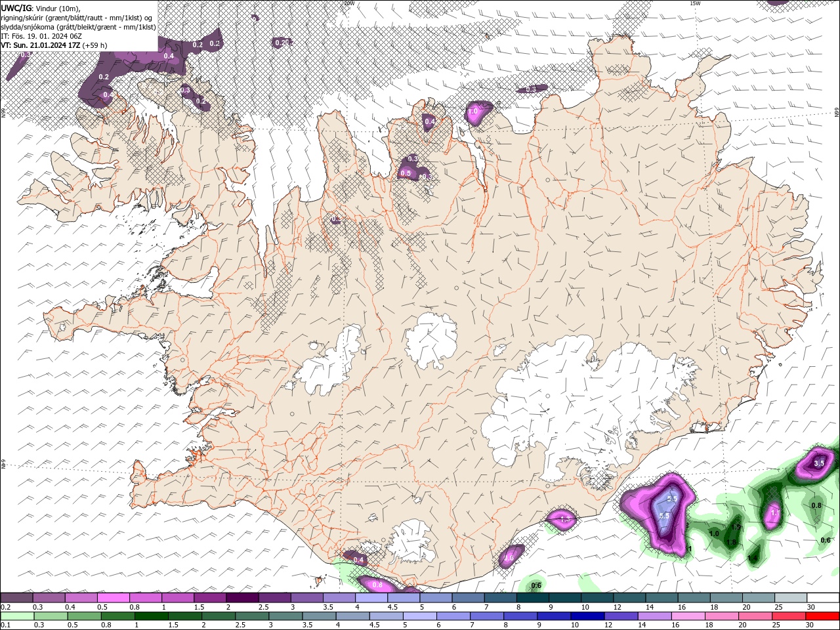Image resolution: width=840 pixels, height=630 pixels.
Task: Click the 15W longitude label
Action: tap(695, 3)
